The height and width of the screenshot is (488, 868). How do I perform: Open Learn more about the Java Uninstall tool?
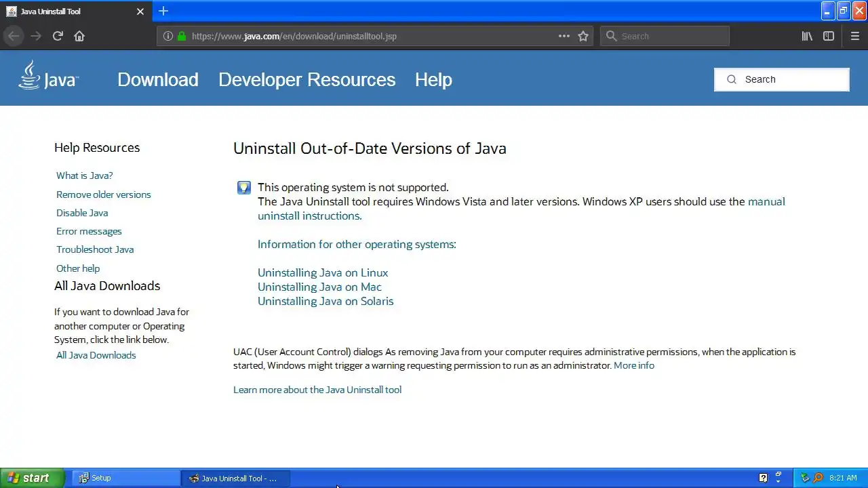pyautogui.click(x=317, y=390)
